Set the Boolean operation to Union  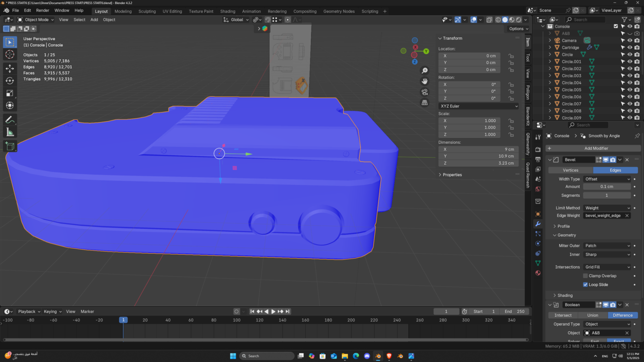593,315
